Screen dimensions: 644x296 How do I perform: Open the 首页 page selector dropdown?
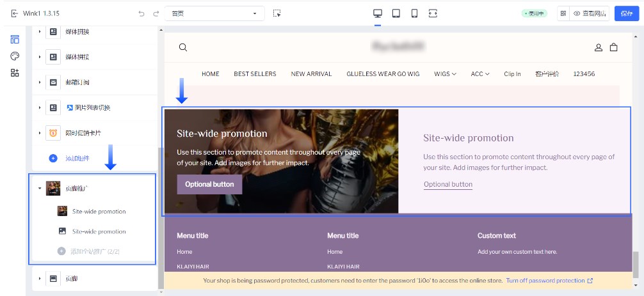214,13
